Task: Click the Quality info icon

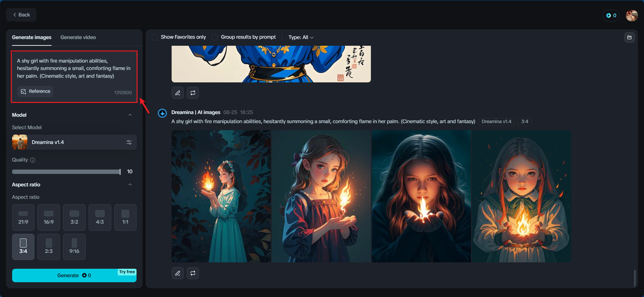Action: tap(33, 160)
